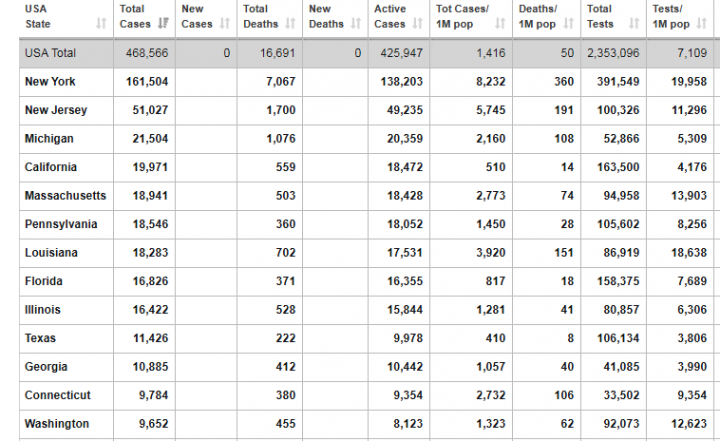Click Texas total tests 106,134
The image size is (720, 441).
point(618,338)
